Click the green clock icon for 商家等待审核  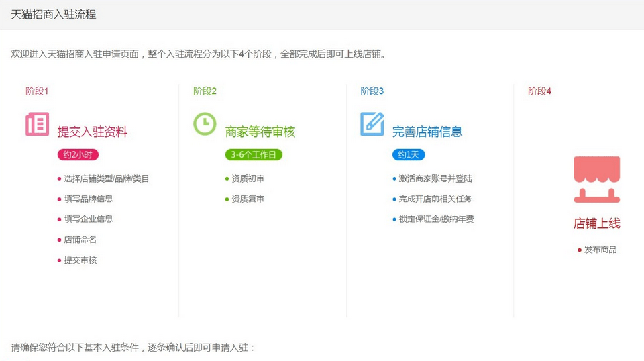click(x=205, y=123)
